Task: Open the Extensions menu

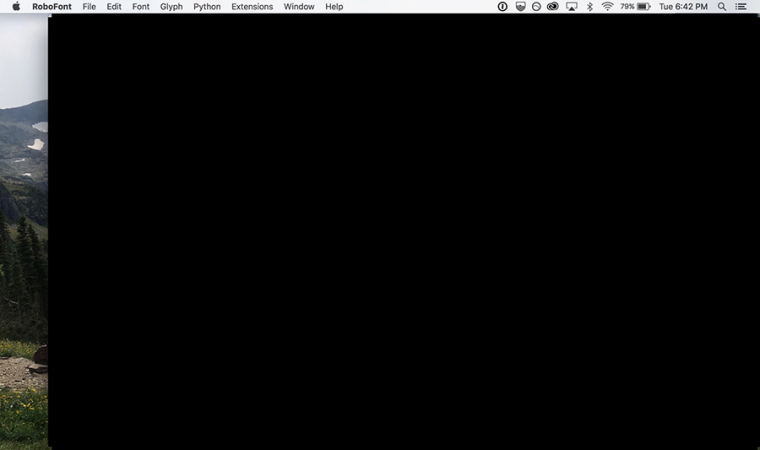Action: click(252, 6)
